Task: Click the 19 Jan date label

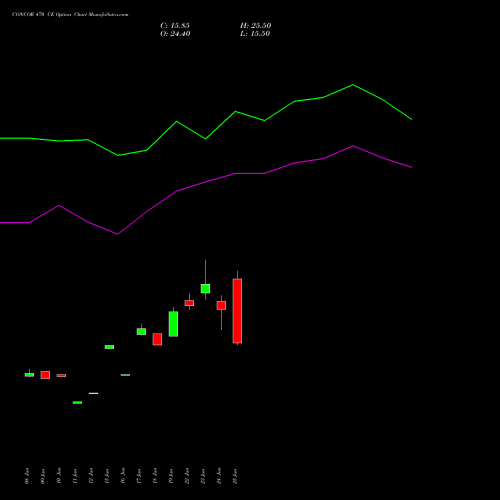Action: [171, 476]
